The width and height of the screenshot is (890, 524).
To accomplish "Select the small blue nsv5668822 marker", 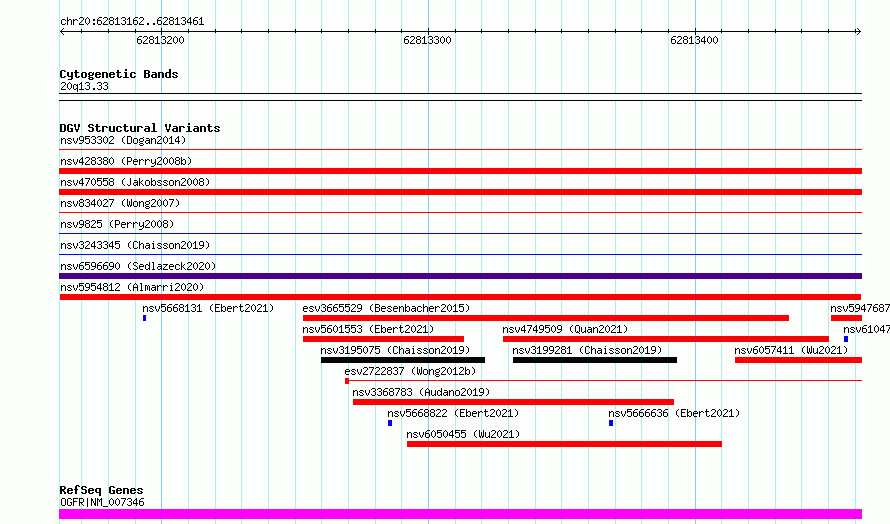I will click(x=390, y=423).
